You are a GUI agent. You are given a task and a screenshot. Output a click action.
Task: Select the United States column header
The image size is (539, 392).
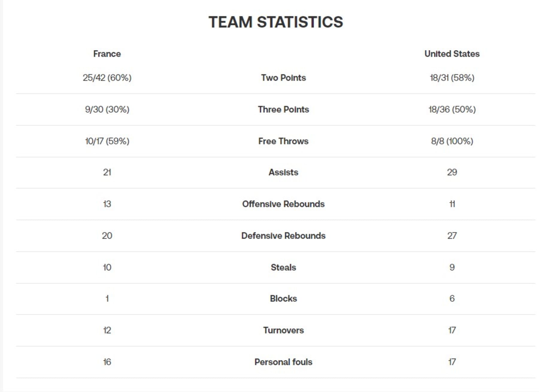pos(452,54)
